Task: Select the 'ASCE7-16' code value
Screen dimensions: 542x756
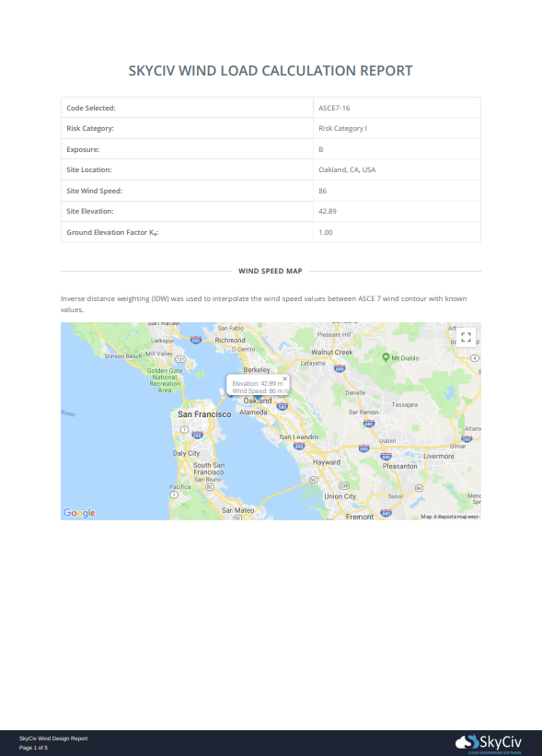Action: pyautogui.click(x=334, y=108)
